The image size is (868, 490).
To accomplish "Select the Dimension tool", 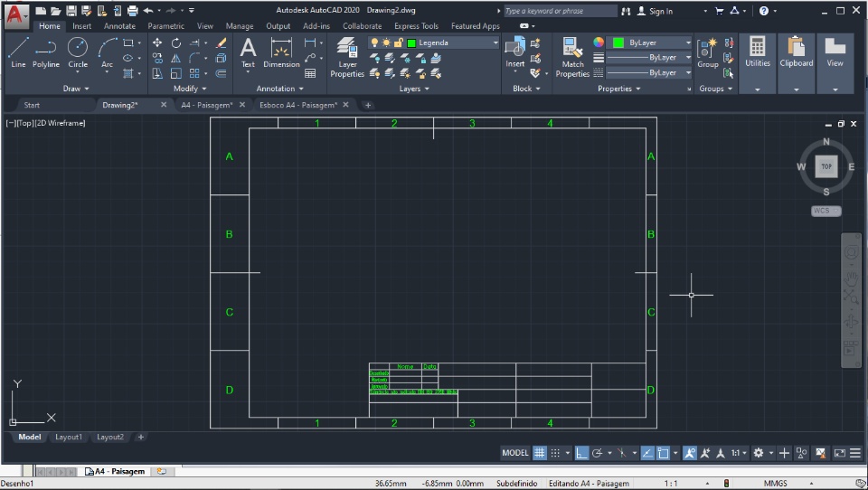I will (281, 52).
